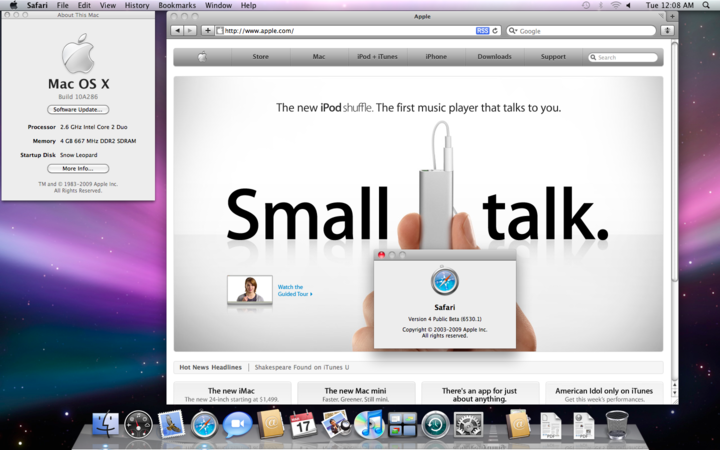Open The new iMac promo
The height and width of the screenshot is (450, 720).
click(x=232, y=393)
